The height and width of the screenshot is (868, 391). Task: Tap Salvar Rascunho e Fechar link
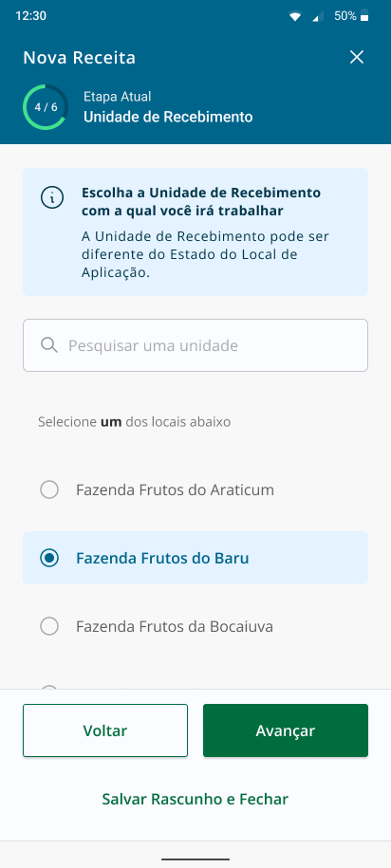click(x=195, y=799)
